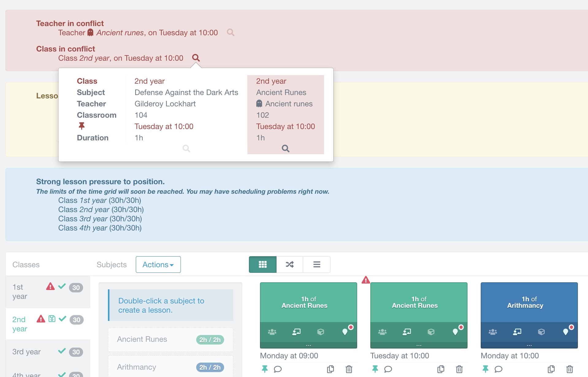588x377 pixels.
Task: Select the shuffle view icon in the toolbar
Action: pyautogui.click(x=289, y=264)
